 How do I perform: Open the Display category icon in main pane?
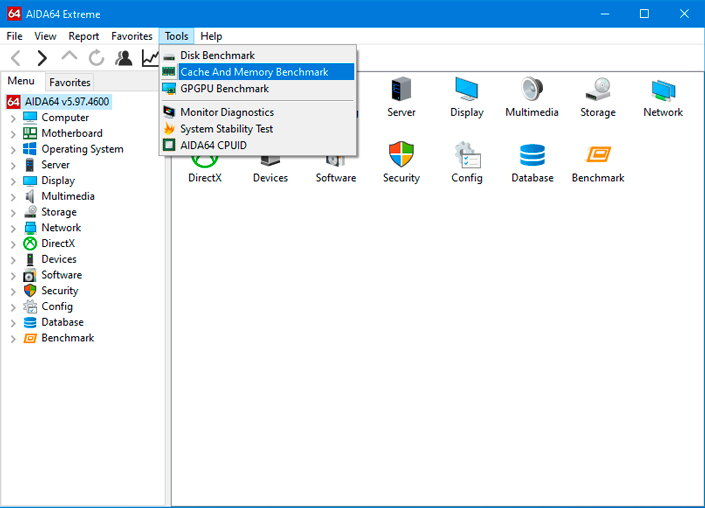tap(466, 89)
